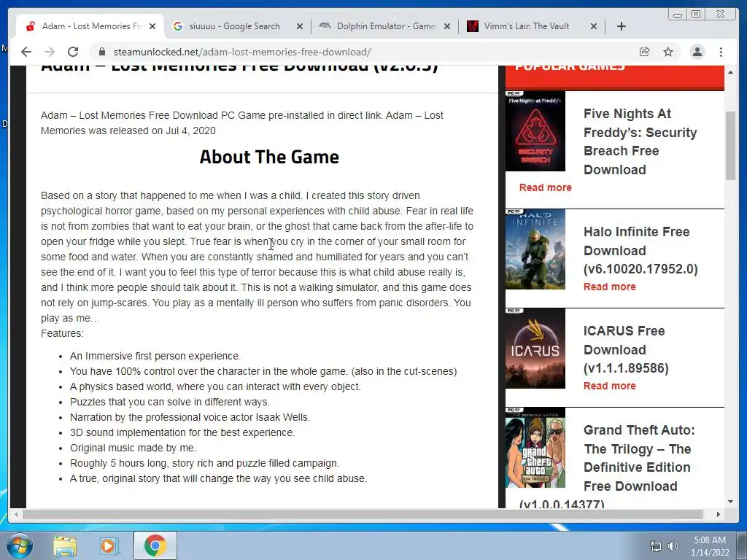Click Read more under Halo Infinite
This screenshot has width=747, height=560.
tap(610, 286)
